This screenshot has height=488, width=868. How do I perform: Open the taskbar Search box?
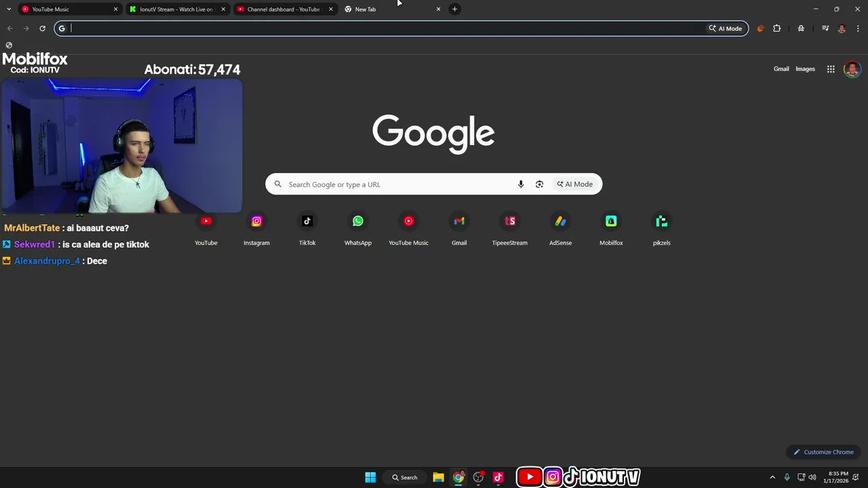(x=405, y=477)
